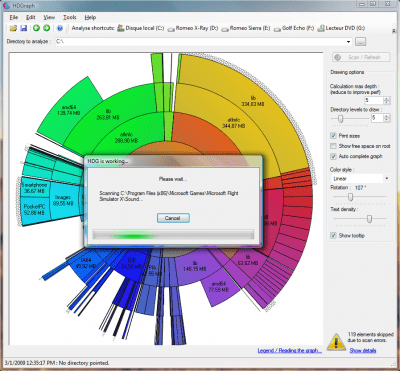Analyse Romeo X-Ray (D:) drive shortcut
Screen dimensions: 400x371
coord(193,28)
